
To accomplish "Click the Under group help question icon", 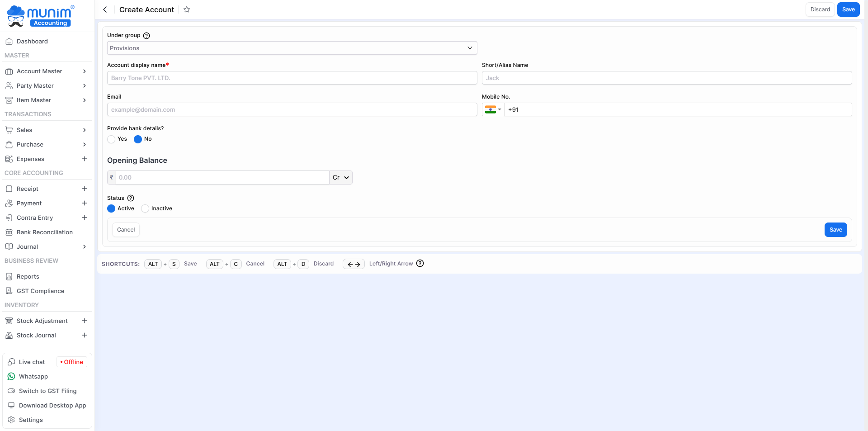I will coord(146,36).
